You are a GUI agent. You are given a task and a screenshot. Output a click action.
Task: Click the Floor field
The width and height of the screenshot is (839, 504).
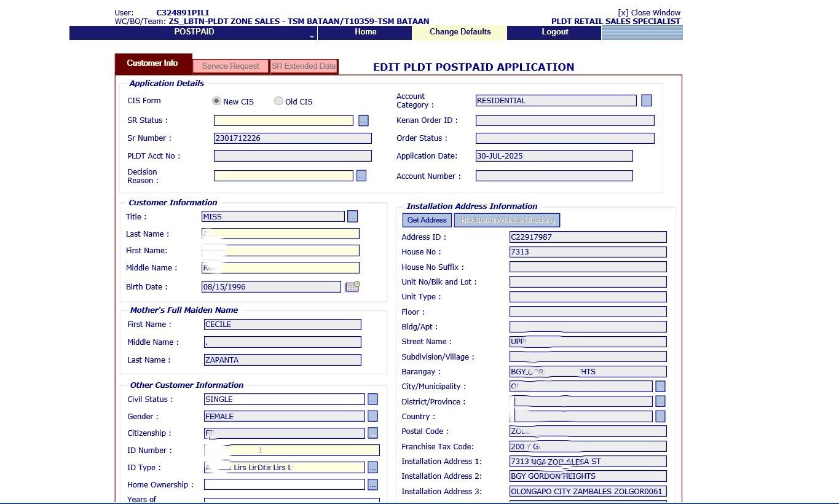click(588, 312)
